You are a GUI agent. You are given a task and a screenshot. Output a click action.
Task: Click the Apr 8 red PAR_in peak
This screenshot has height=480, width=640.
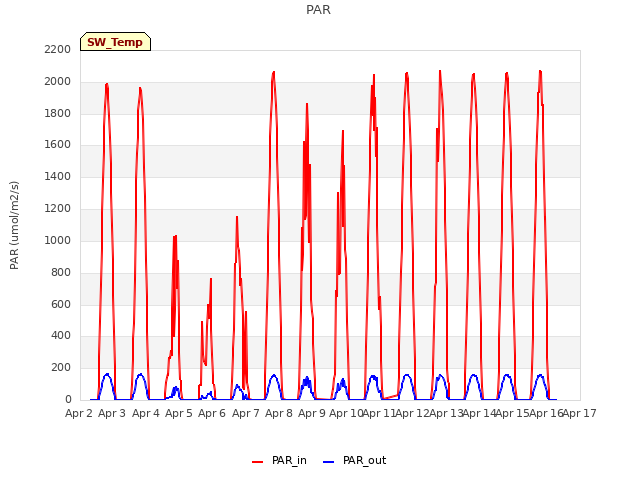coord(273,73)
